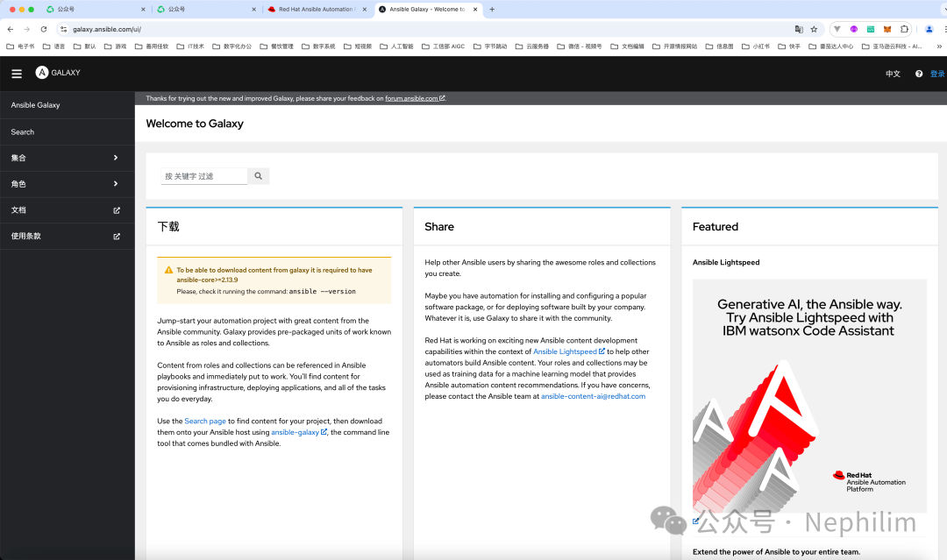Open the 小红书 bookmark folder
Image resolution: width=947 pixels, height=560 pixels.
[x=756, y=46]
